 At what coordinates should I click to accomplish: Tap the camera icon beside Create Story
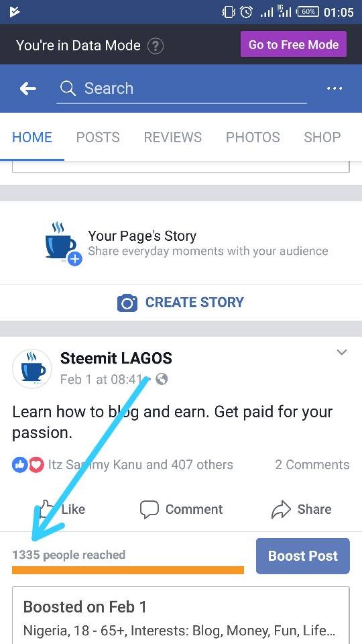(x=127, y=303)
